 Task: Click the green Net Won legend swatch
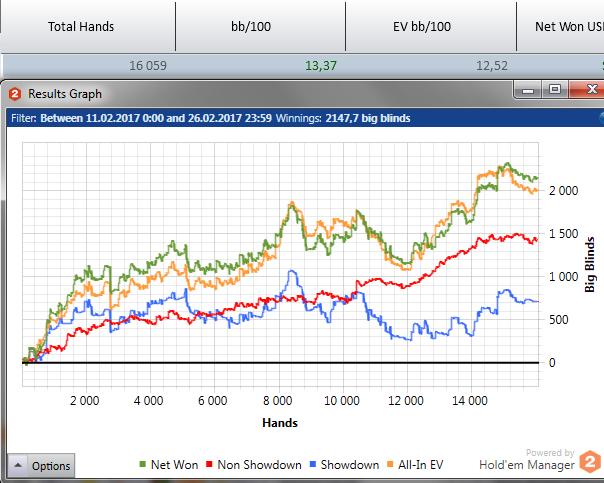(143, 464)
